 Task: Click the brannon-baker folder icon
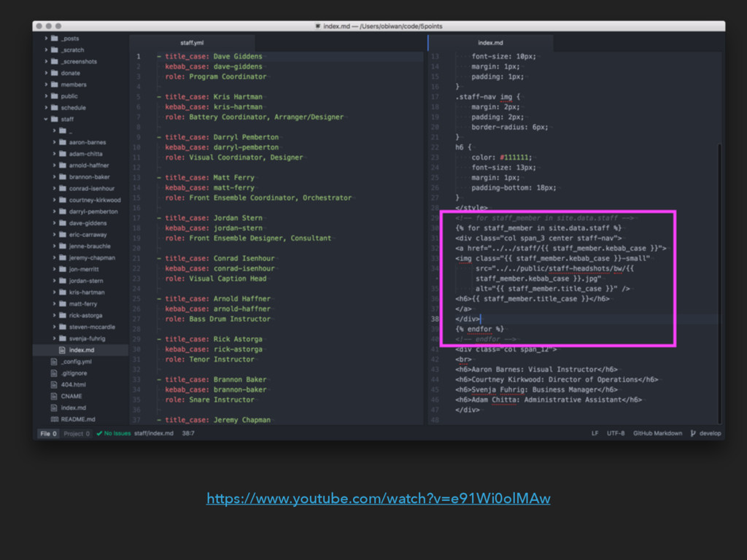point(63,176)
